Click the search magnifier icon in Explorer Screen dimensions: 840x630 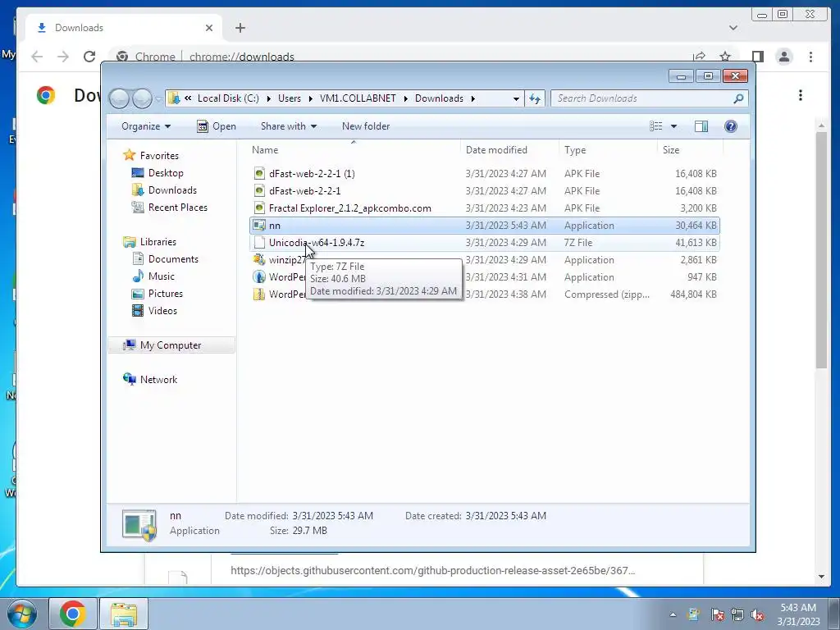point(738,98)
